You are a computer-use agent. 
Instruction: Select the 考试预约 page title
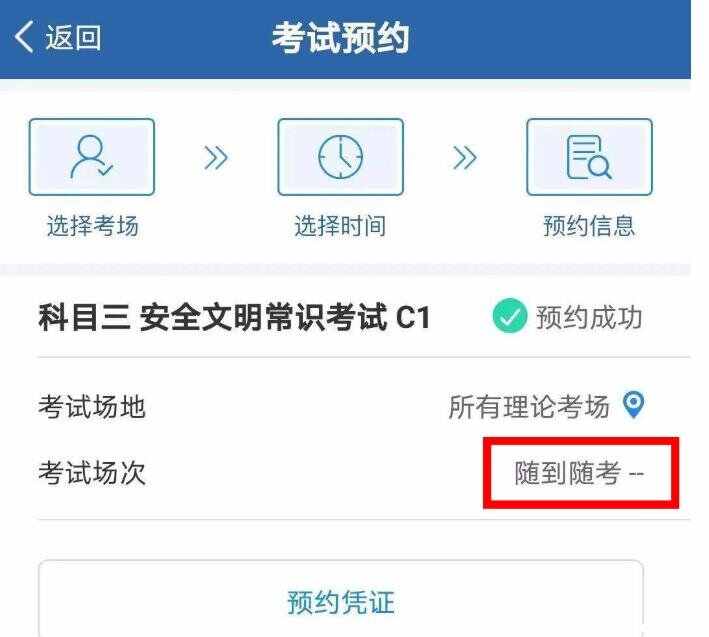pos(340,38)
